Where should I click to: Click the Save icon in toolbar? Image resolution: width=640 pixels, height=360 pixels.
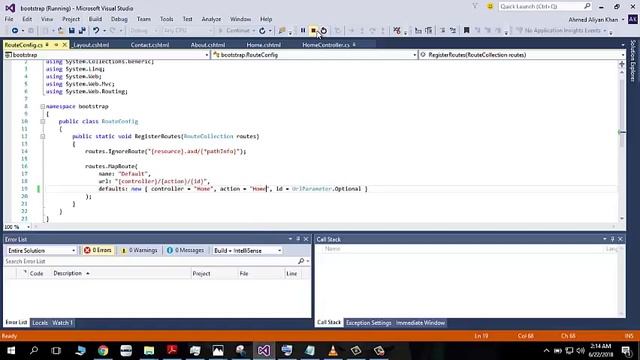click(71, 31)
